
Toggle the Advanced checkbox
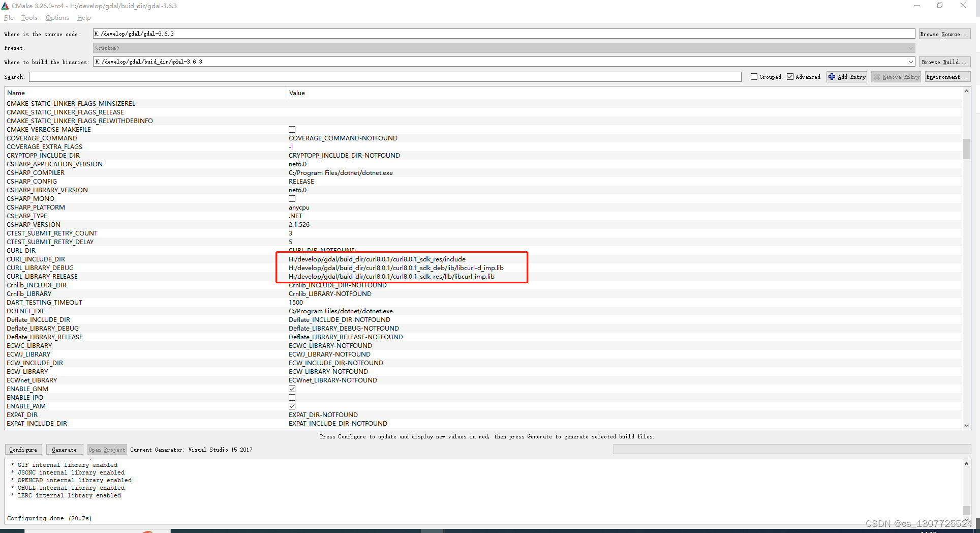tap(790, 77)
